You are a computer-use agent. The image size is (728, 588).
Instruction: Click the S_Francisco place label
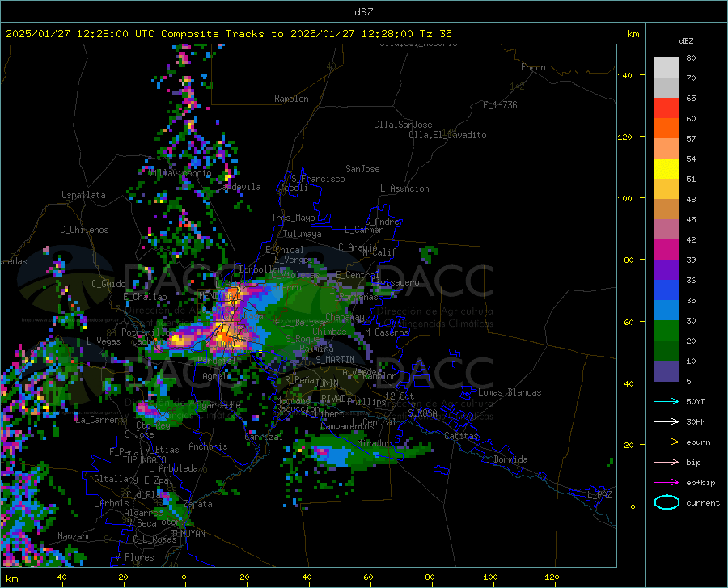coord(318,179)
